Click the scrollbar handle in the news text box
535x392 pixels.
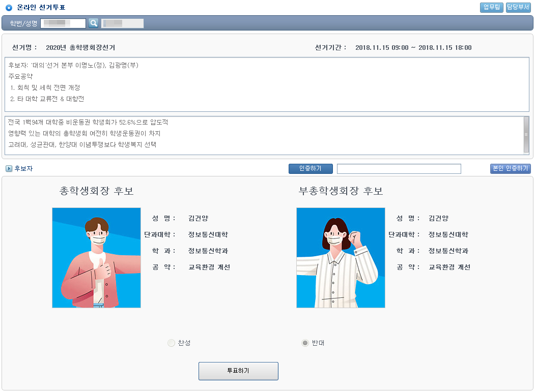526,134
